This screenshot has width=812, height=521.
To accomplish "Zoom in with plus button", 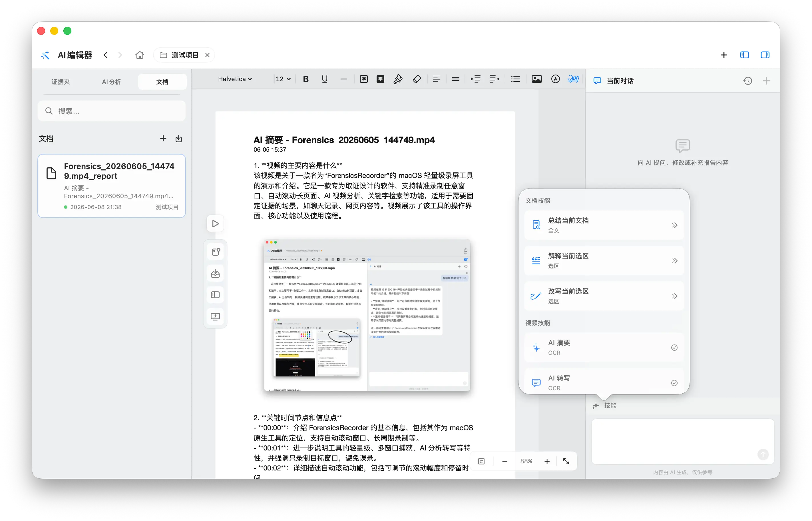I will point(546,461).
